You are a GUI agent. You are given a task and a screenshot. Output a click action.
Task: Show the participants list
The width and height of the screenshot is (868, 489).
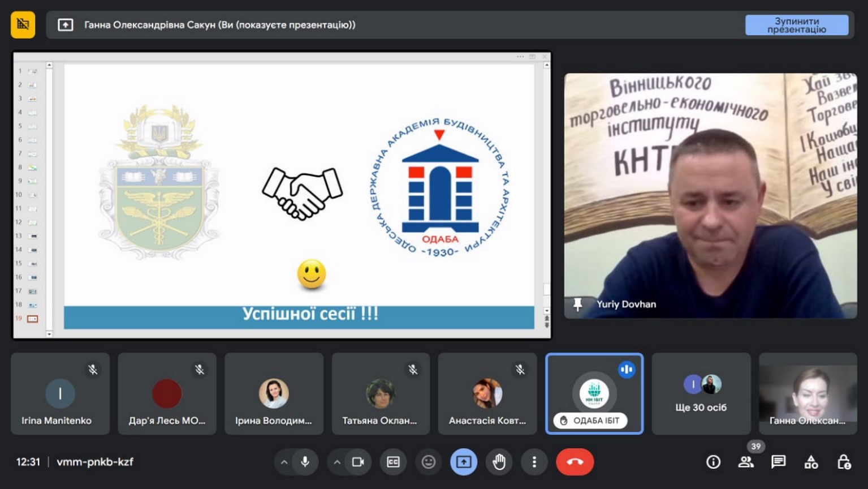[x=746, y=462]
